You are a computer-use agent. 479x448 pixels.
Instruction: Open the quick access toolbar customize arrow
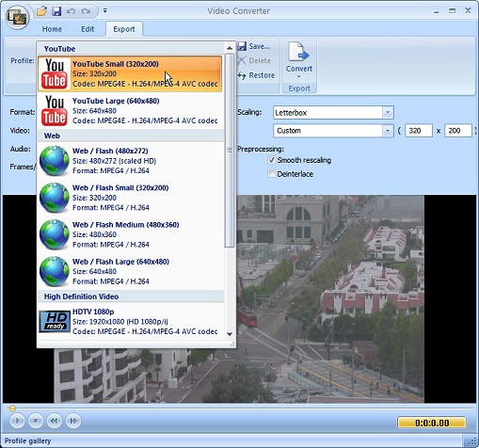[x=105, y=11]
